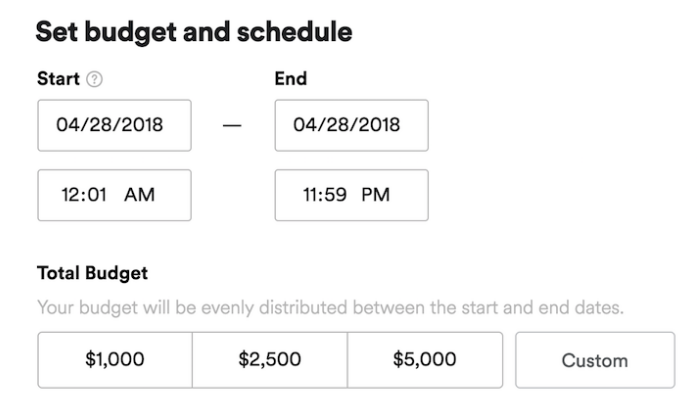Toggle PM in the End time field

tap(375, 195)
